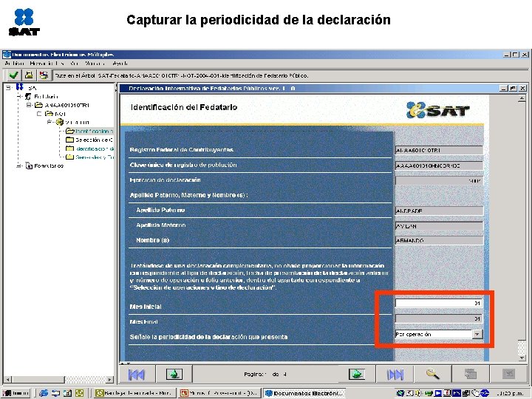Click the Apellido Paterno field
Viewport: 532px width, 399px height.
pos(439,211)
